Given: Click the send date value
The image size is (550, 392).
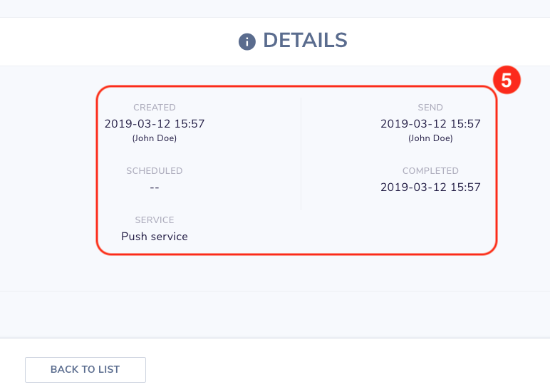Looking at the screenshot, I should point(430,123).
